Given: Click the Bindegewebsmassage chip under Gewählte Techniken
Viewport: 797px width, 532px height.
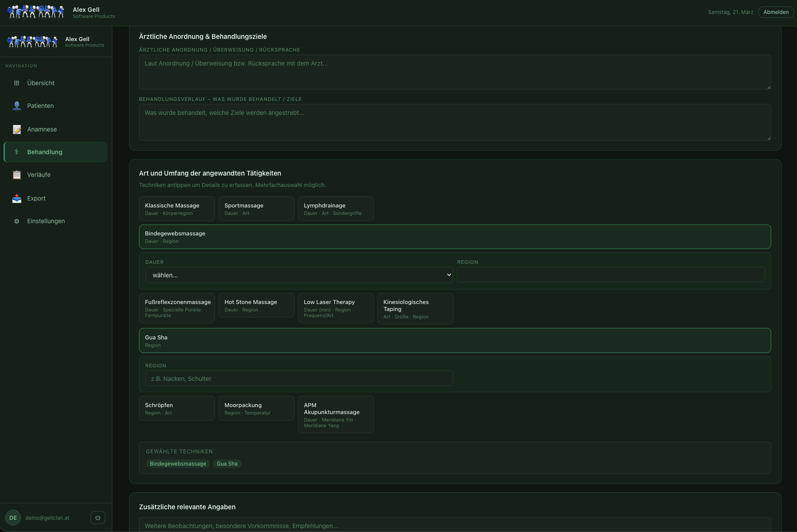Looking at the screenshot, I should tap(178, 464).
